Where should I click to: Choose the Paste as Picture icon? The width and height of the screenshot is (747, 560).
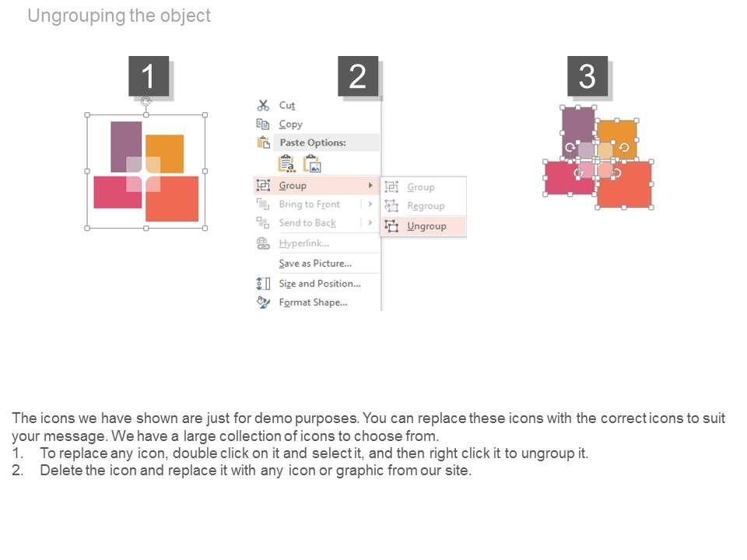pos(312,163)
